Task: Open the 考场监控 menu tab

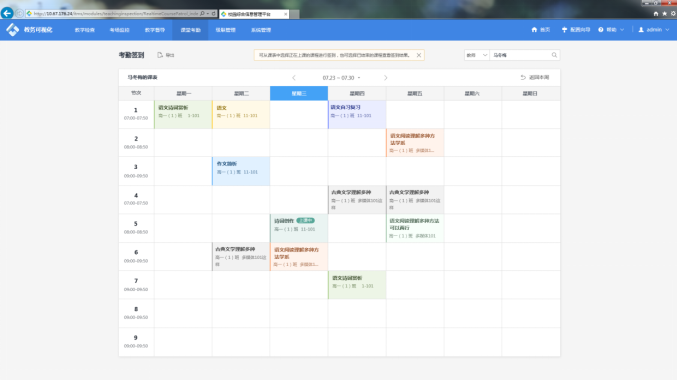Action: pyautogui.click(x=120, y=30)
